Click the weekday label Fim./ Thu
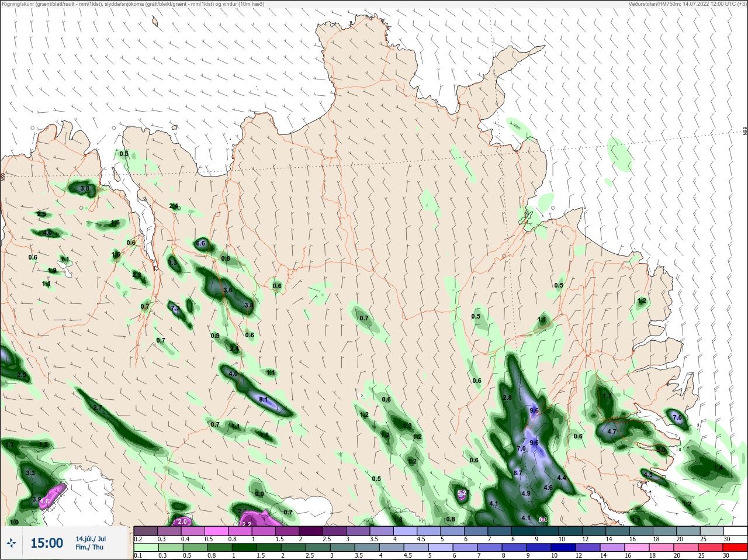The width and height of the screenshot is (748, 560). [x=89, y=547]
